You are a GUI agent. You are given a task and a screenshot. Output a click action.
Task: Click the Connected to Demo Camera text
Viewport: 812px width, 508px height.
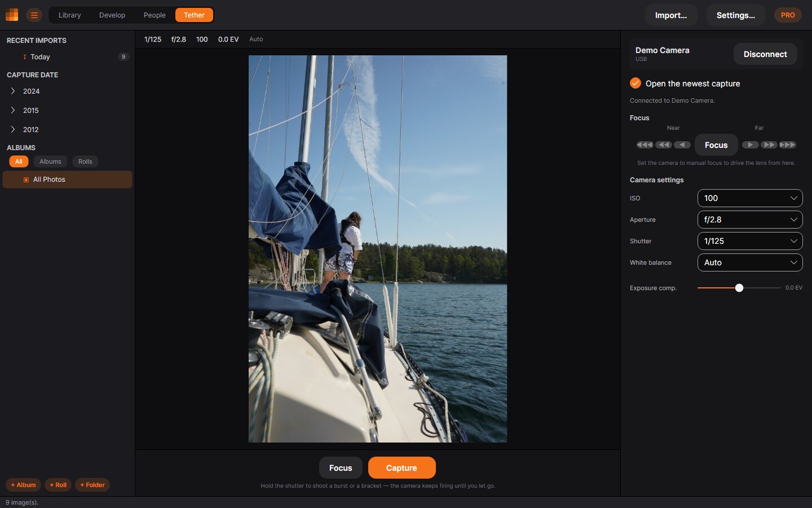pyautogui.click(x=672, y=100)
